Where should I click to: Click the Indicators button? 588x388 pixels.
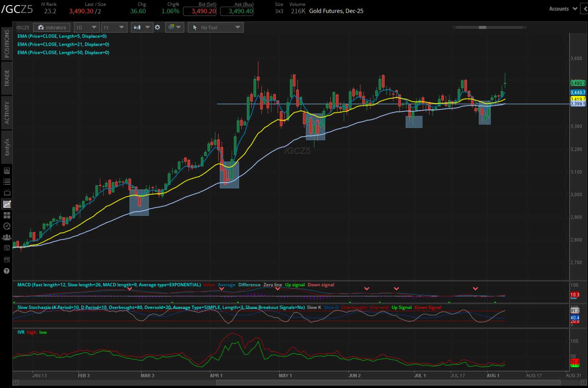52,27
